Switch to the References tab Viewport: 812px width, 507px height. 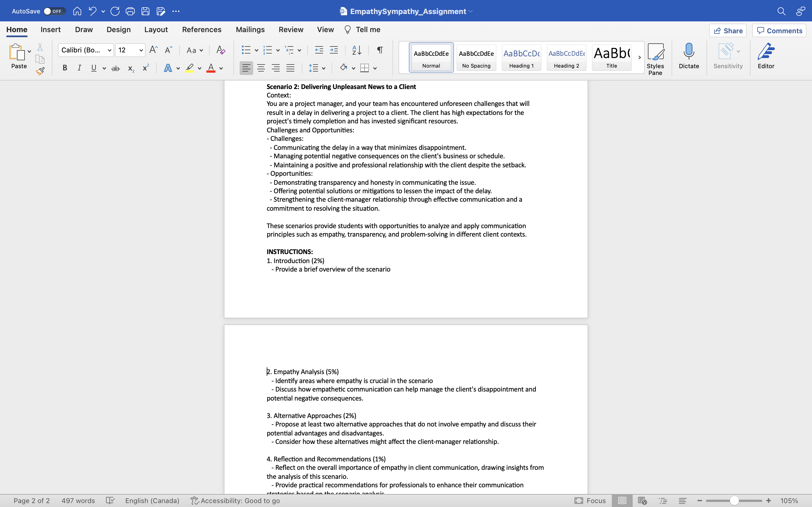[x=201, y=30]
